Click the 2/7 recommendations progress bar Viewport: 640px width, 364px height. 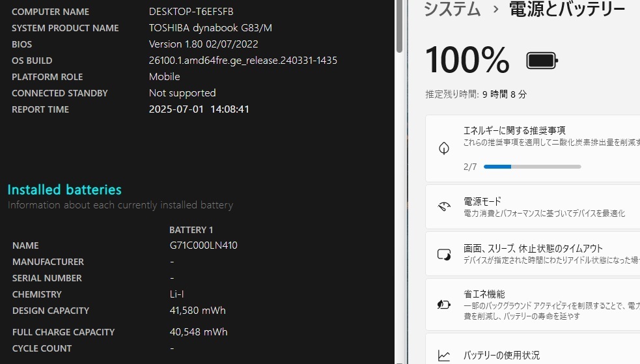coord(532,167)
